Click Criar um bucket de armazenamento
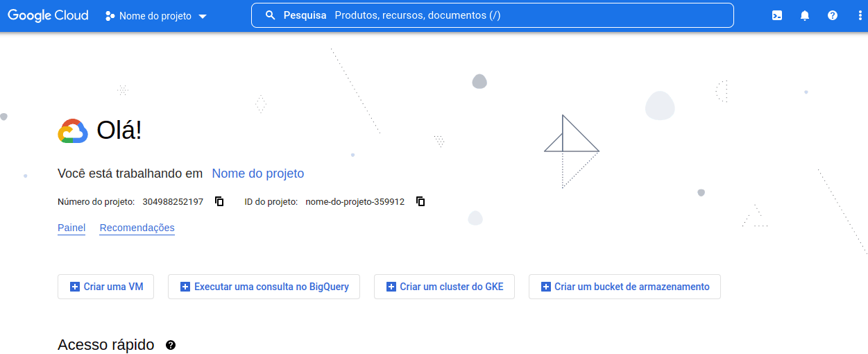 (624, 287)
